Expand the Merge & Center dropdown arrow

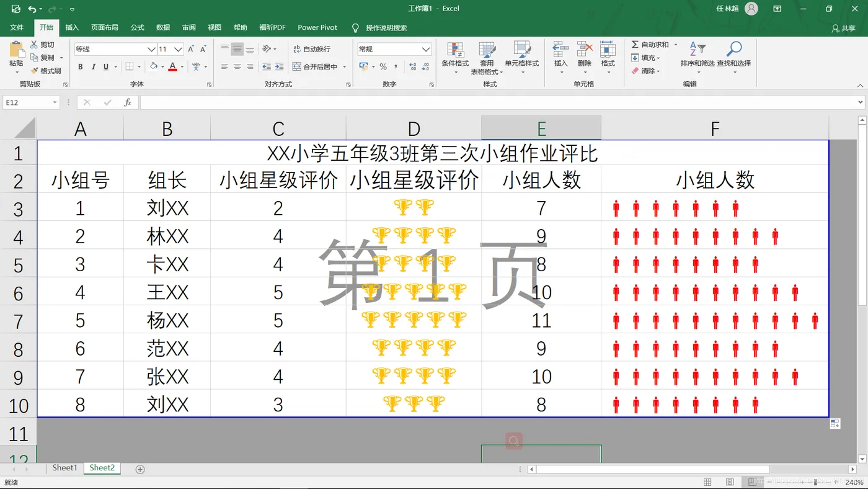click(x=344, y=66)
